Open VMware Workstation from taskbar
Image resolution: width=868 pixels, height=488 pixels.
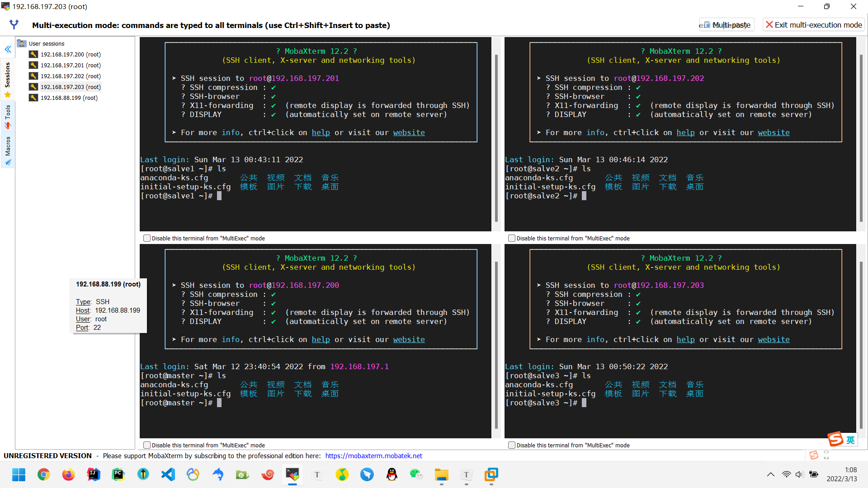tap(491, 474)
